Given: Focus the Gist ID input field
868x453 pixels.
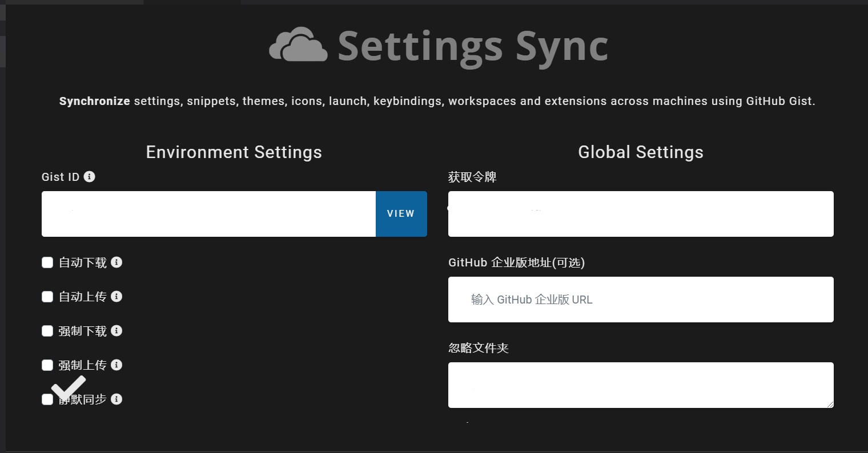Looking at the screenshot, I should [208, 214].
